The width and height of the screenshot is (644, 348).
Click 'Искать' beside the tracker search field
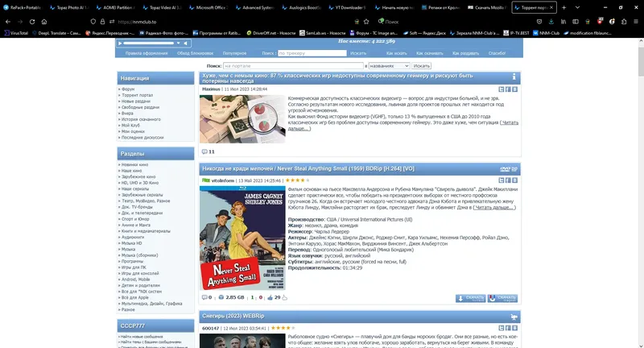[x=358, y=53]
